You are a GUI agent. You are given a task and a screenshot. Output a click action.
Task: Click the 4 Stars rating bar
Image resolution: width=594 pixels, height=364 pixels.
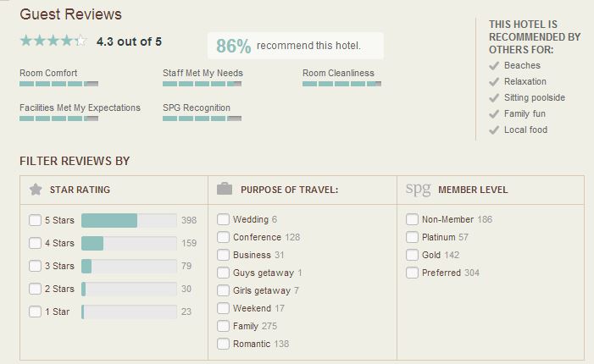tap(129, 243)
